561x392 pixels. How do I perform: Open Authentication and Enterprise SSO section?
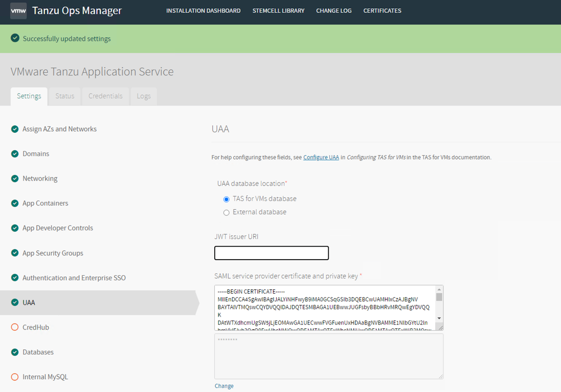click(74, 278)
